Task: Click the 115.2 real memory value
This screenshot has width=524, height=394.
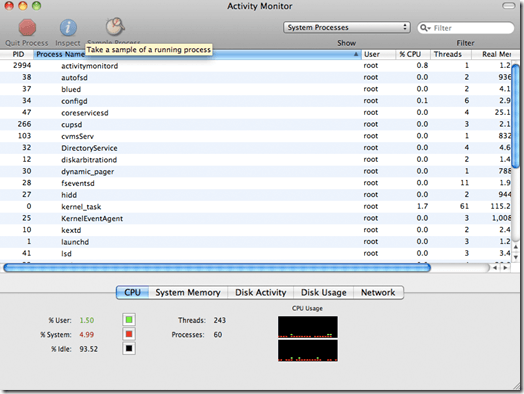Action: (500, 206)
